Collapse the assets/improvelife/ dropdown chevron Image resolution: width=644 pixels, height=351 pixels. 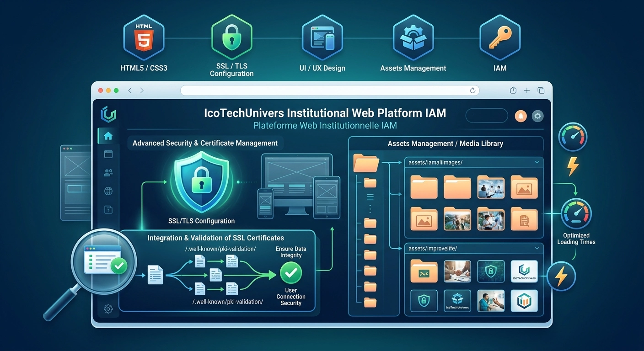537,248
